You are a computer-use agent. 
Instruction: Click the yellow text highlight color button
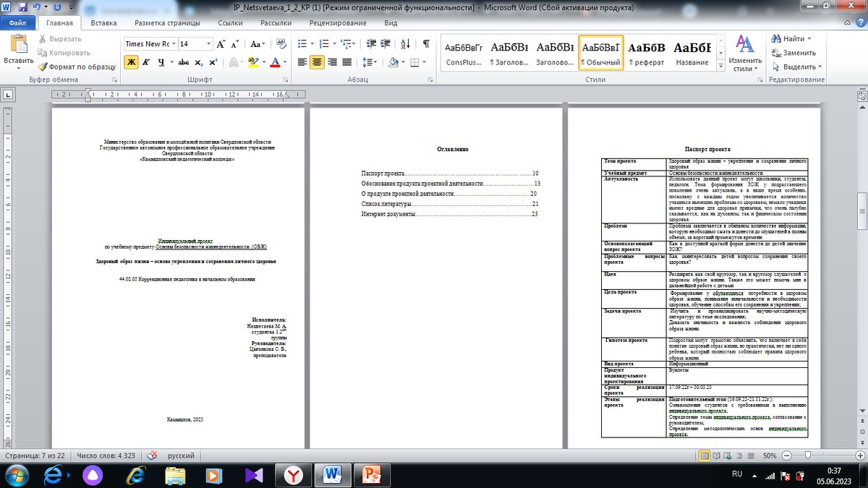pos(253,62)
